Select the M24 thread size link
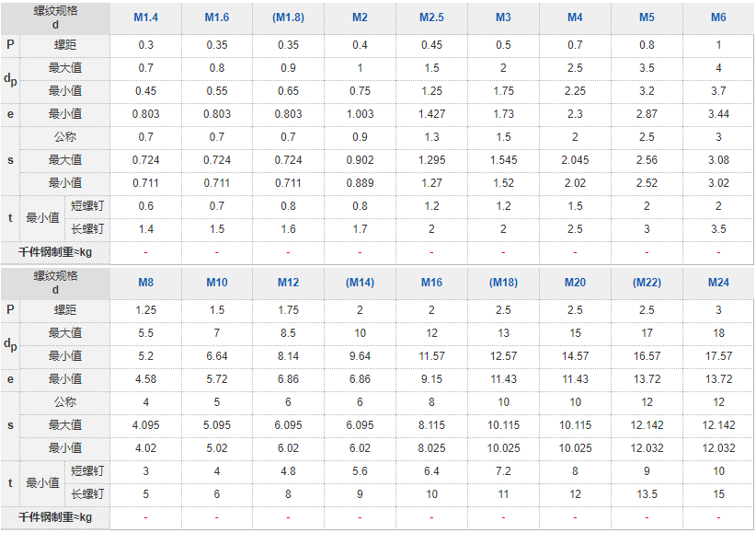This screenshot has height=533, width=756. [x=718, y=283]
